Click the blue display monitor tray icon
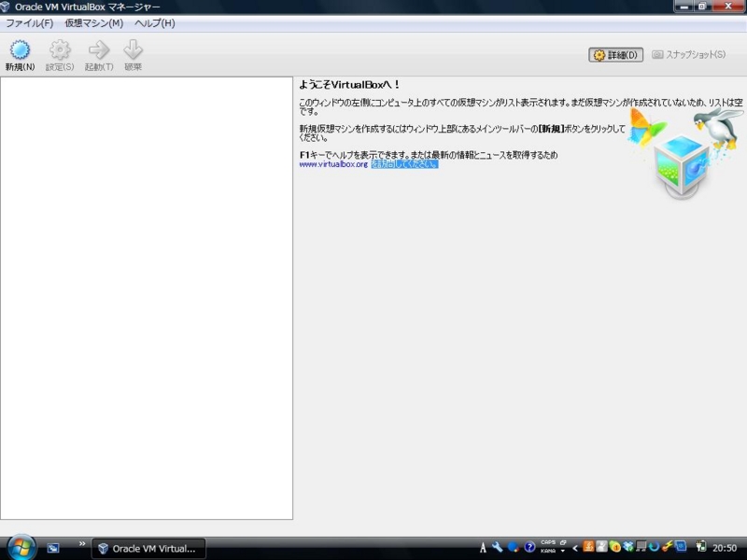 (x=681, y=546)
